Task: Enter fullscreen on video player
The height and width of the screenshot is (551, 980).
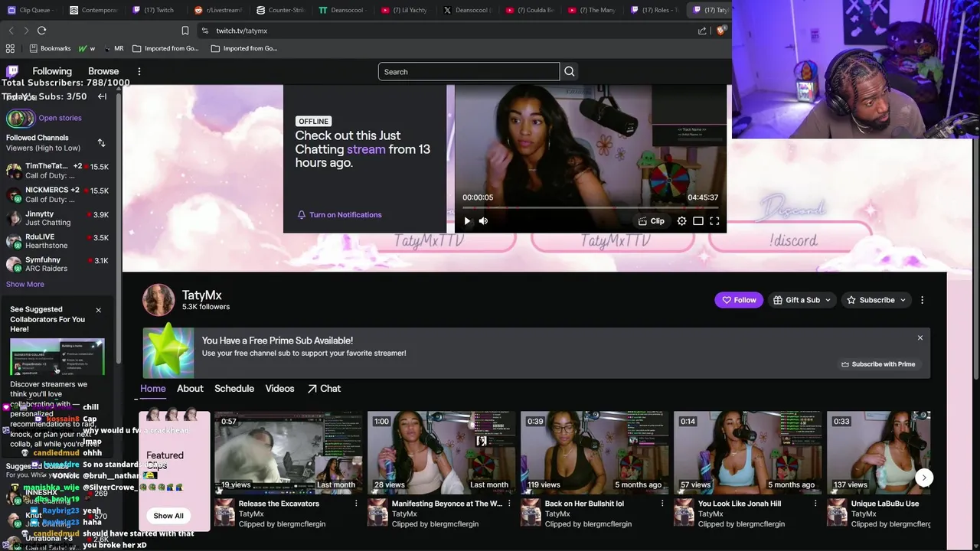Action: (x=714, y=221)
